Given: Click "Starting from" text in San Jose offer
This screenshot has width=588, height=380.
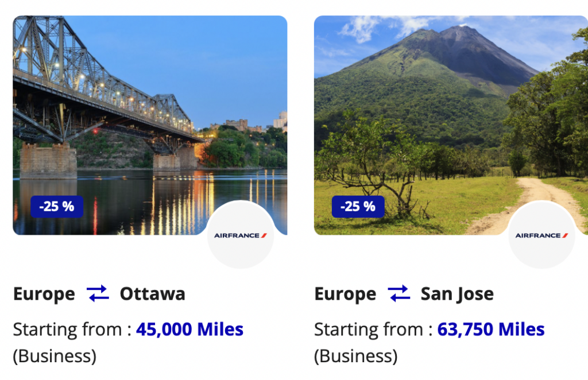Looking at the screenshot, I should coord(369,330).
